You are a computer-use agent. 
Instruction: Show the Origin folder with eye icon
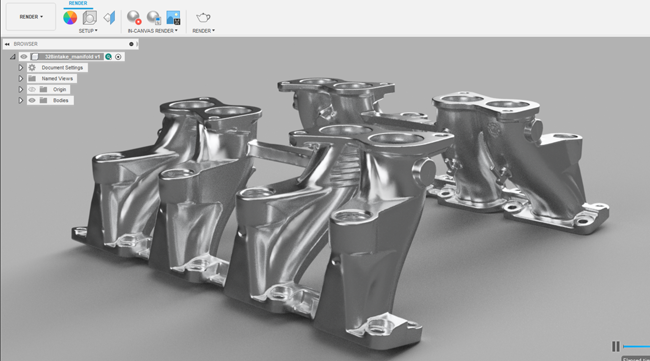[32, 90]
